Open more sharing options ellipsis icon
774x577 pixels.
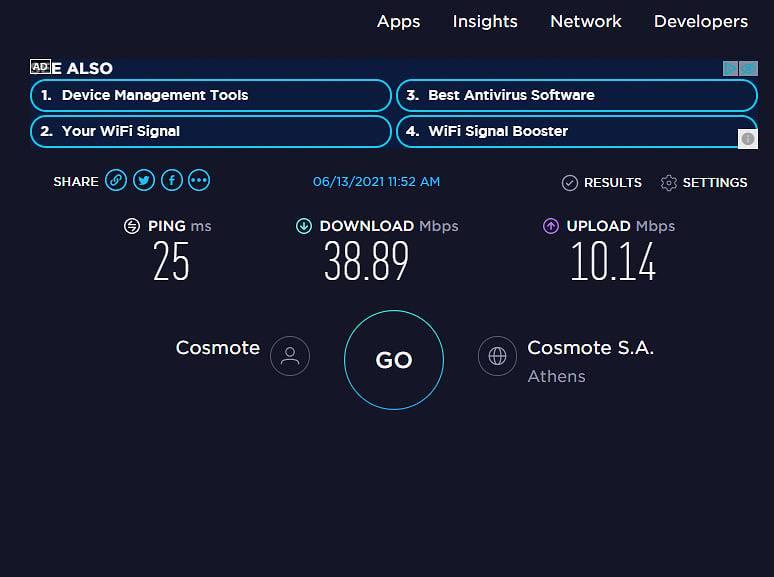click(199, 180)
